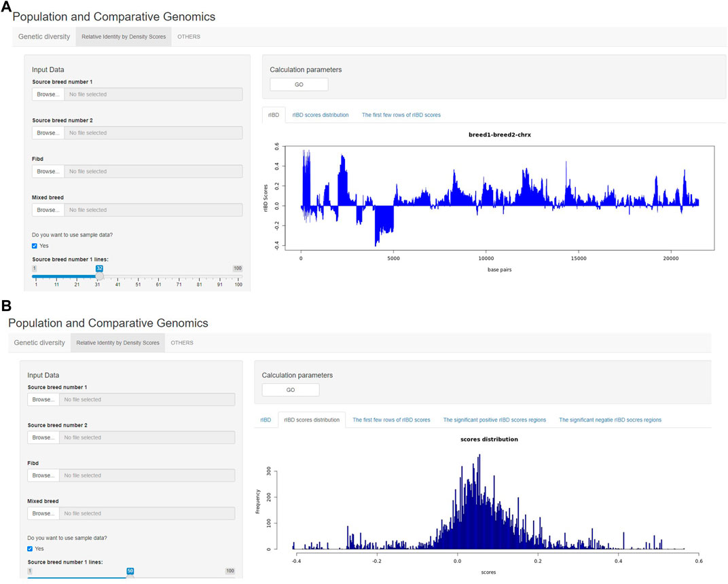Select Relative Identity by Density Scores tab in panel B
Screen dimensions: 728x584
click(x=118, y=343)
